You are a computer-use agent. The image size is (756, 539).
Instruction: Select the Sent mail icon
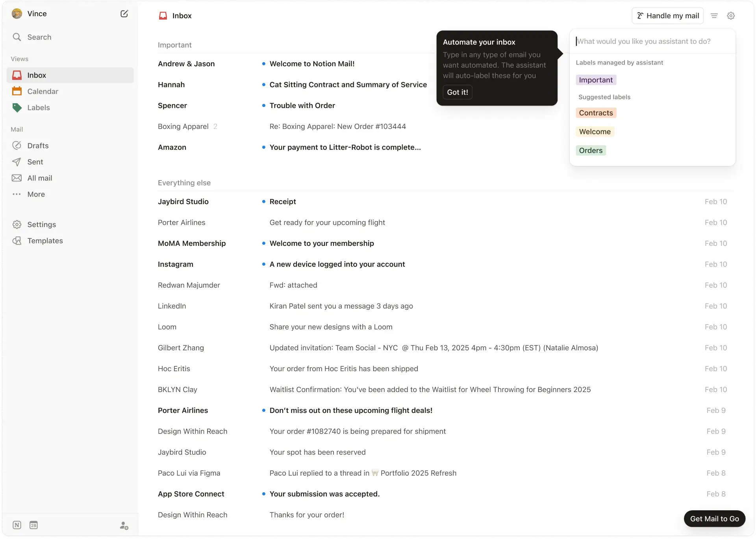pyautogui.click(x=17, y=162)
